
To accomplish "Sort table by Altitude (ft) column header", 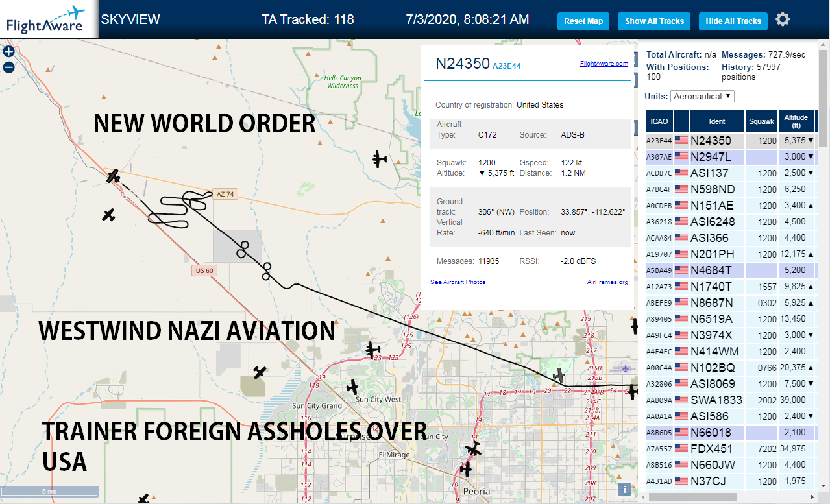I will pos(796,121).
